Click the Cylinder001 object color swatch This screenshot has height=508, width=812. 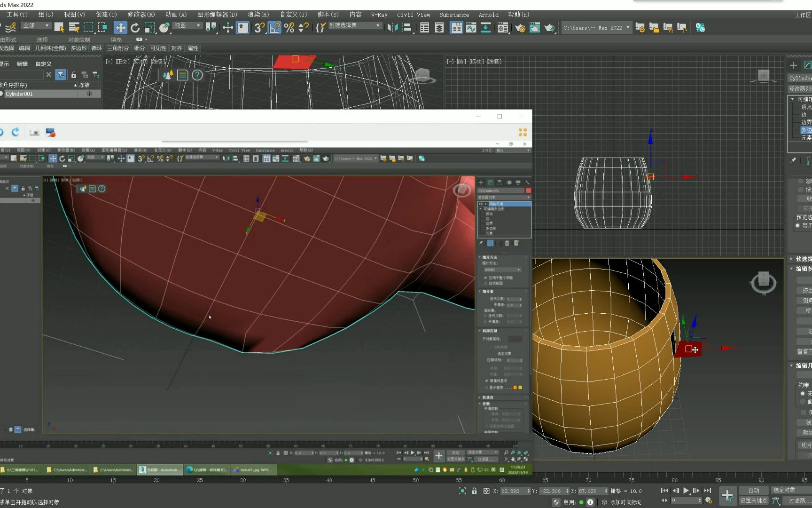pyautogui.click(x=527, y=190)
